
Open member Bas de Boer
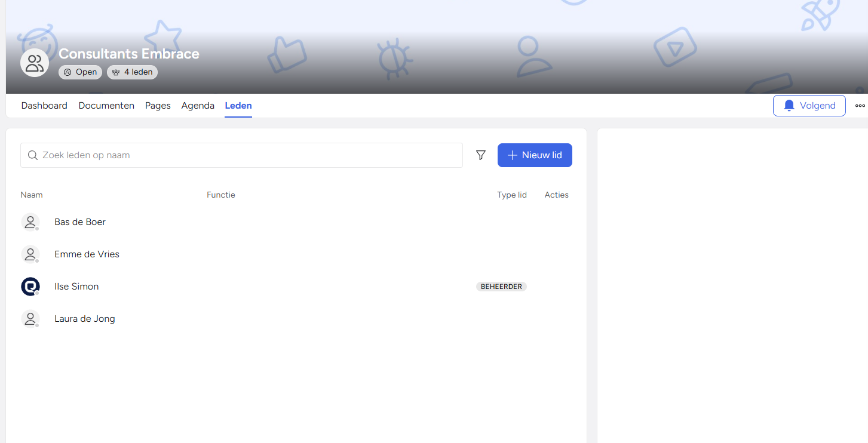[80, 222]
